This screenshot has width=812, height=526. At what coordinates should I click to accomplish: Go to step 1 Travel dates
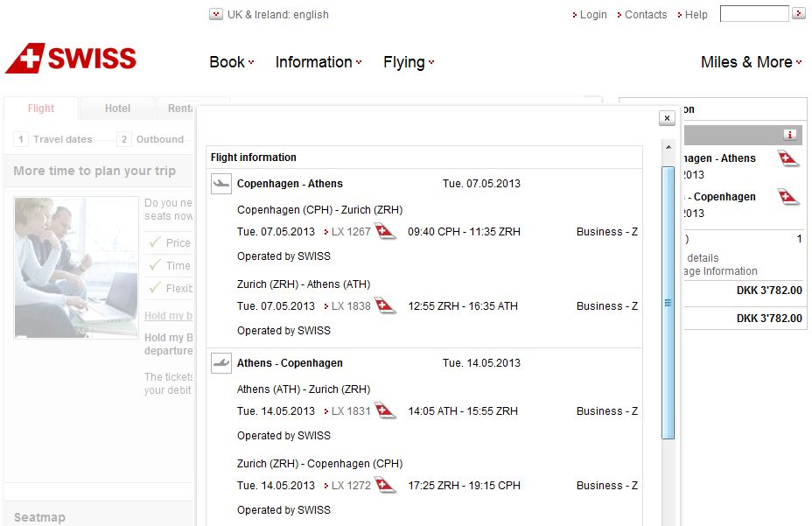(x=53, y=139)
